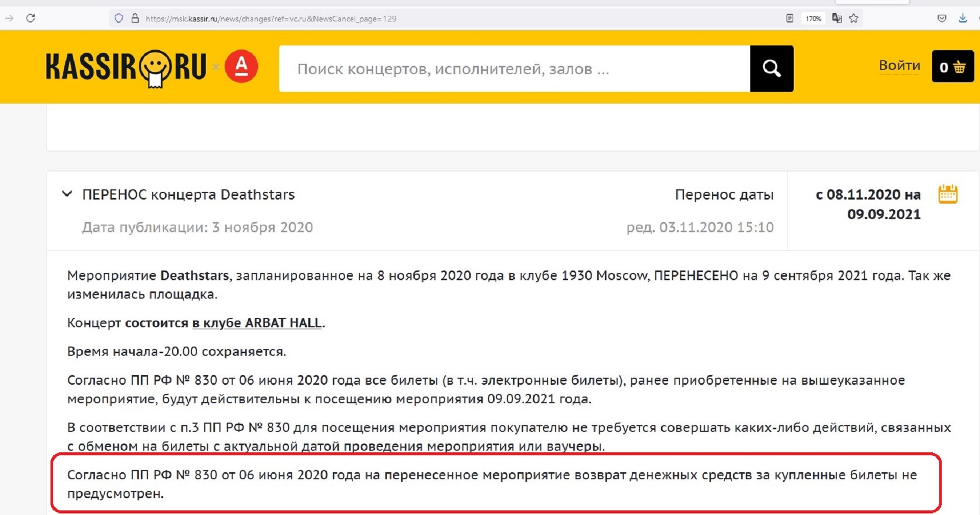Click the date range с 08.11.2020 на 09.09.2021
The height and width of the screenshot is (515, 980).
pos(868,204)
